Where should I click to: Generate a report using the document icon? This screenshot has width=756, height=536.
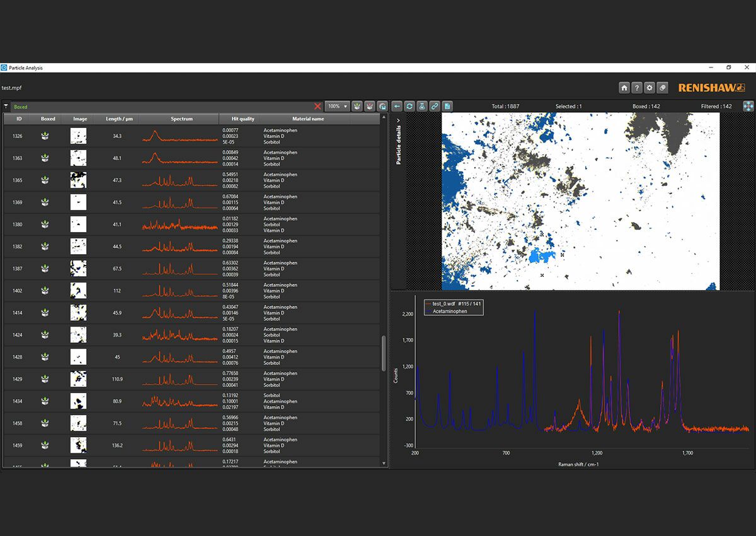point(448,106)
